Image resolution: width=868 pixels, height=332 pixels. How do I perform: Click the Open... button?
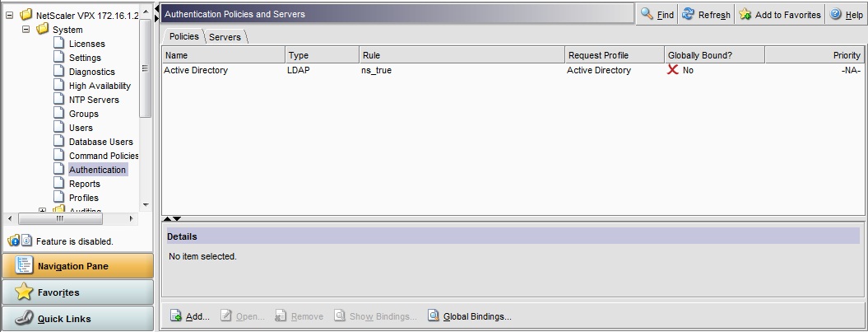tap(243, 316)
